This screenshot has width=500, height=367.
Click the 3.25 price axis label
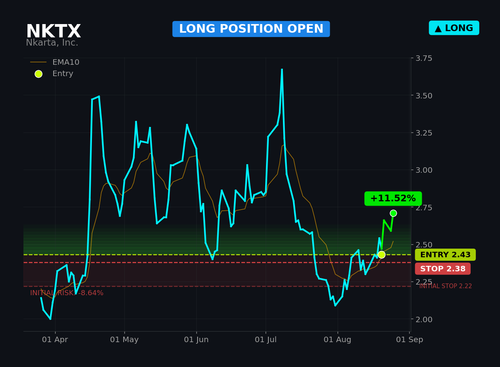coord(424,133)
